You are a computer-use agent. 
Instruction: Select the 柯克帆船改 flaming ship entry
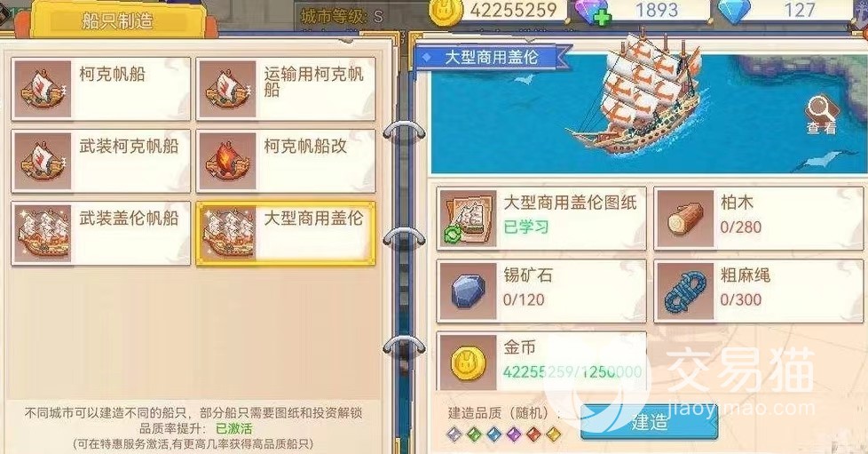(286, 162)
